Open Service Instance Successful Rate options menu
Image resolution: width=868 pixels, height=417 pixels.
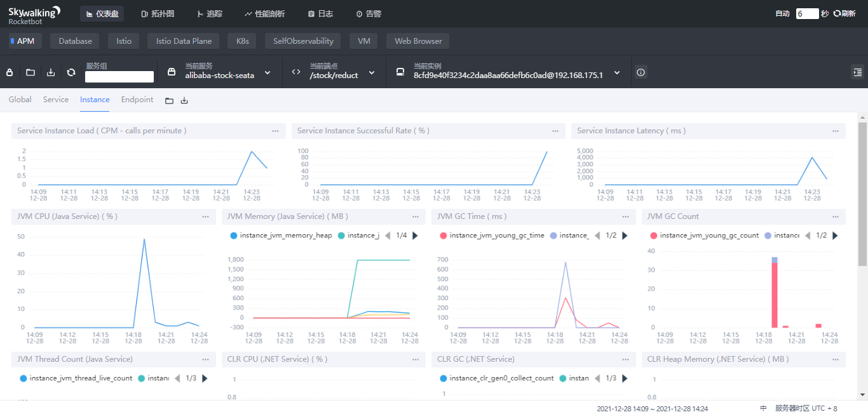555,131
